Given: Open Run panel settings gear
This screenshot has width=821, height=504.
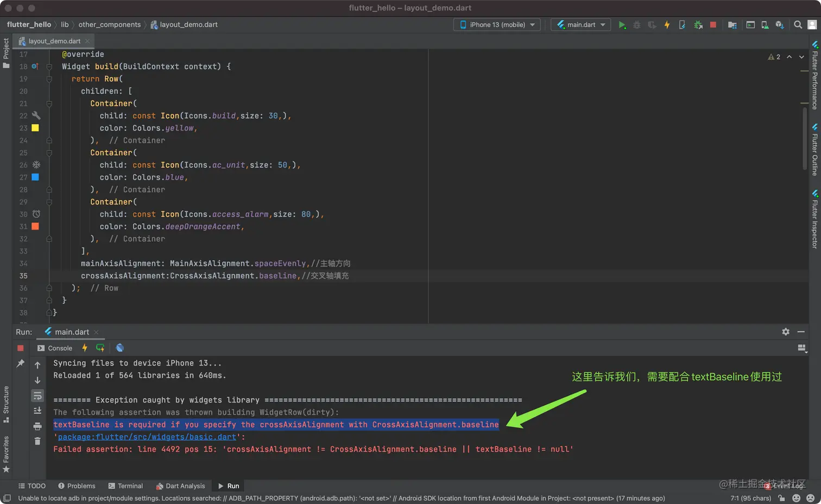Looking at the screenshot, I should (786, 331).
